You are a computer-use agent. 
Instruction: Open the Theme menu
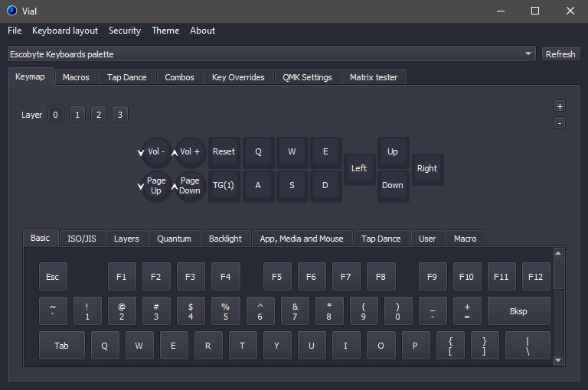point(165,31)
